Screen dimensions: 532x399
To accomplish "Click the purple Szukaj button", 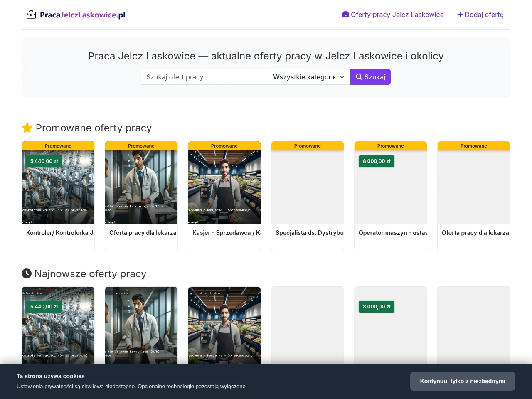I will click(370, 77).
